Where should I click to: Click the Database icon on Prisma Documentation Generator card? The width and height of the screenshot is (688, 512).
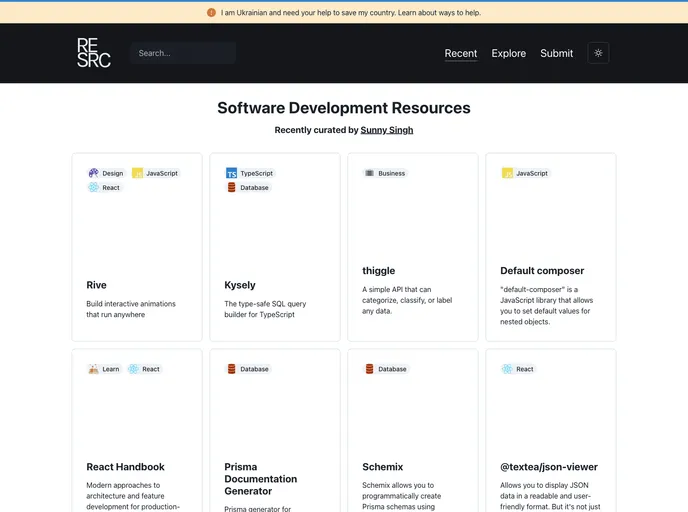click(x=231, y=369)
